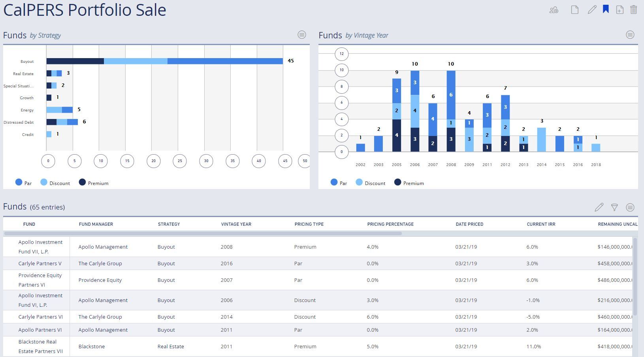Click the trash delete icon
The image size is (644, 357).
(x=634, y=9)
